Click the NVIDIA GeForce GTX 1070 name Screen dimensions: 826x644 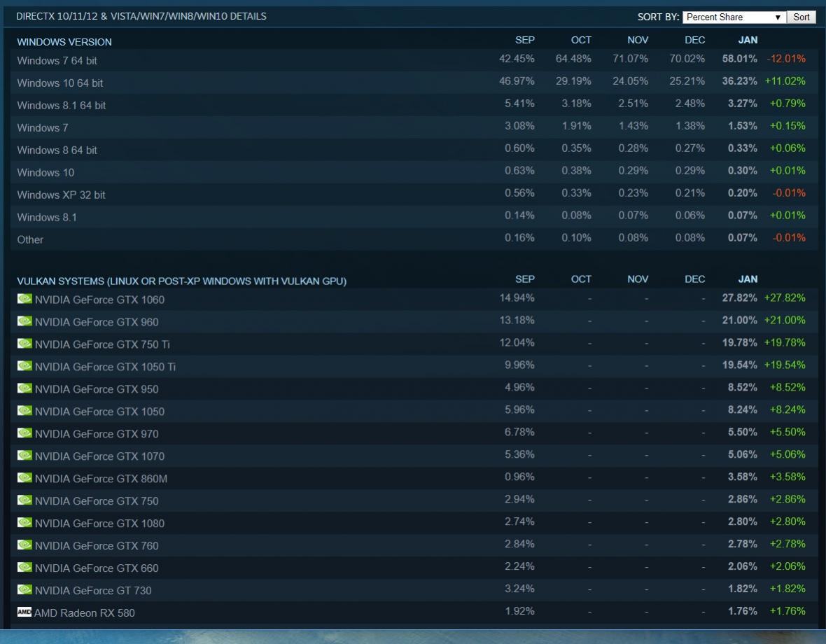click(99, 456)
